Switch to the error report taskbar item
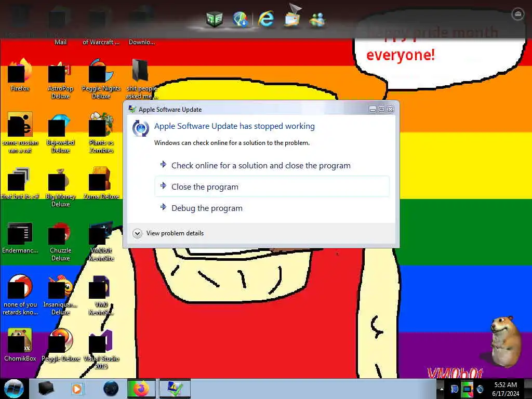Image resolution: width=532 pixels, height=399 pixels. click(x=175, y=389)
